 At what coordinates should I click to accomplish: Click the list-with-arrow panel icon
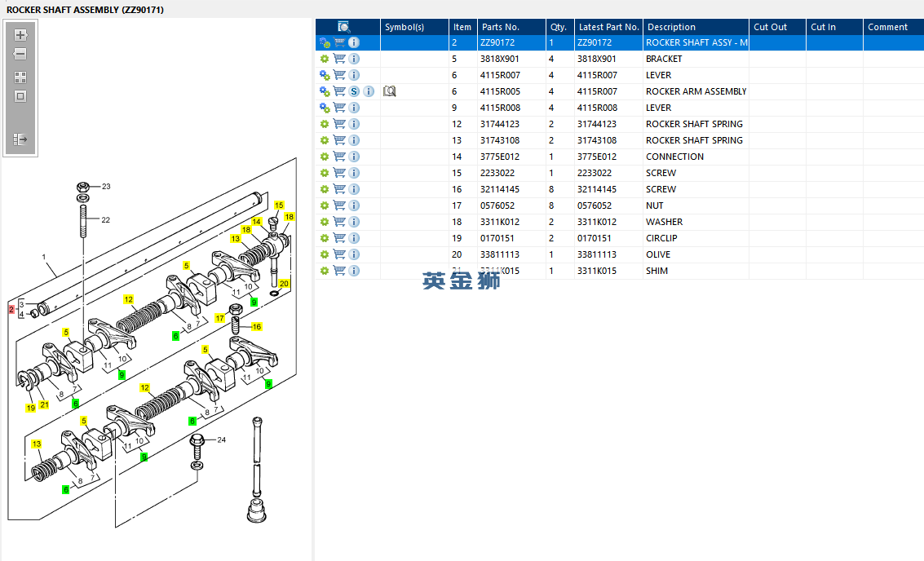tap(20, 139)
